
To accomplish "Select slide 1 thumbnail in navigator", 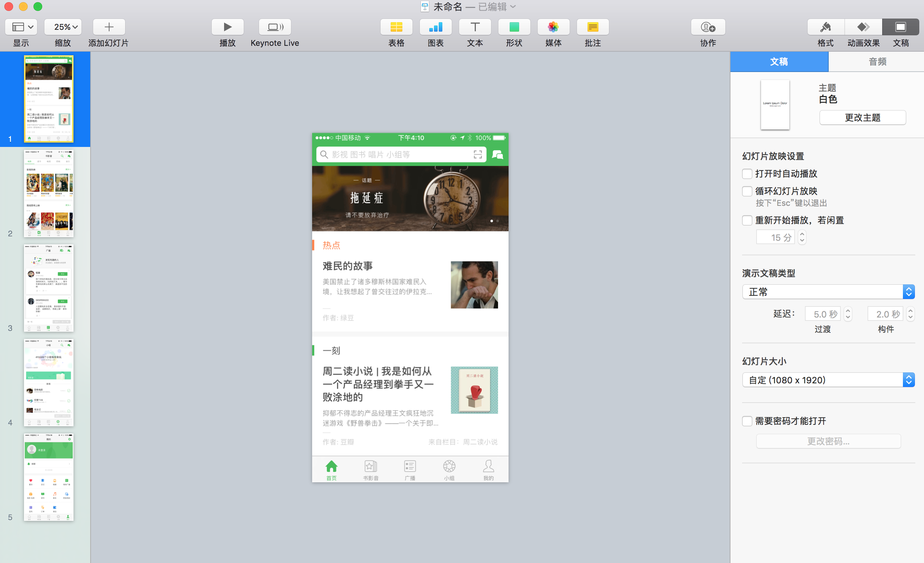I will click(x=49, y=99).
